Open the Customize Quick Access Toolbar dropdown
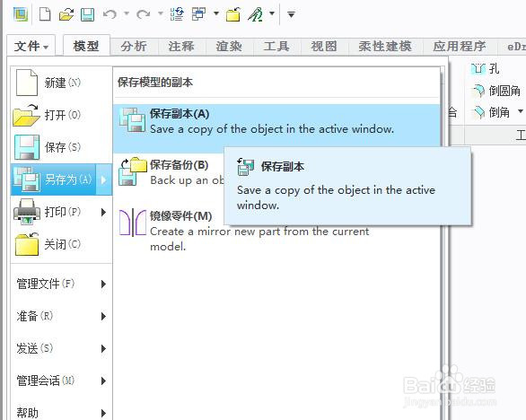 click(291, 14)
